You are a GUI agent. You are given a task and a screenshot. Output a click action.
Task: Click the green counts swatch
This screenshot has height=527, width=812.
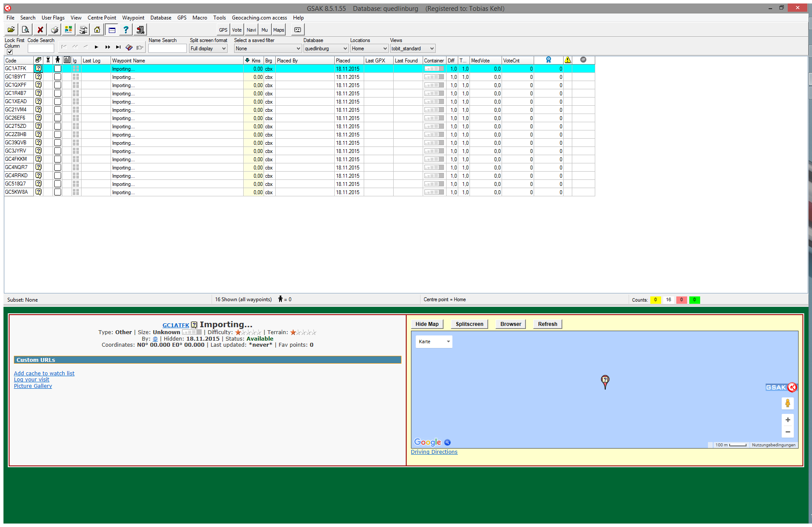click(695, 299)
